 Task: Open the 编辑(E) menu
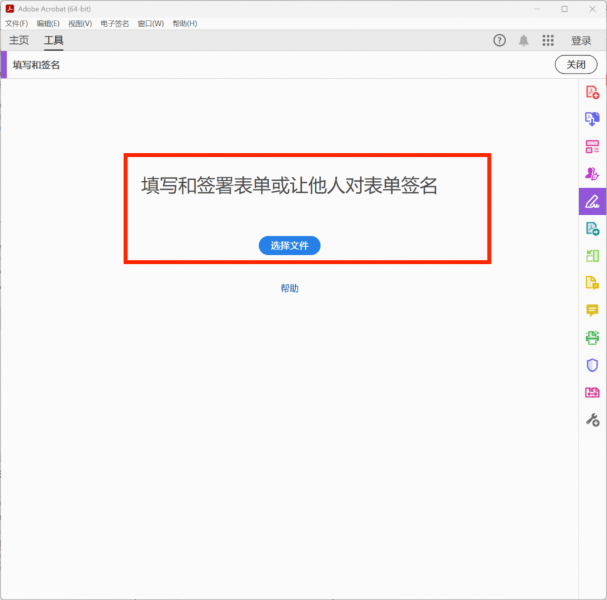[x=48, y=24]
